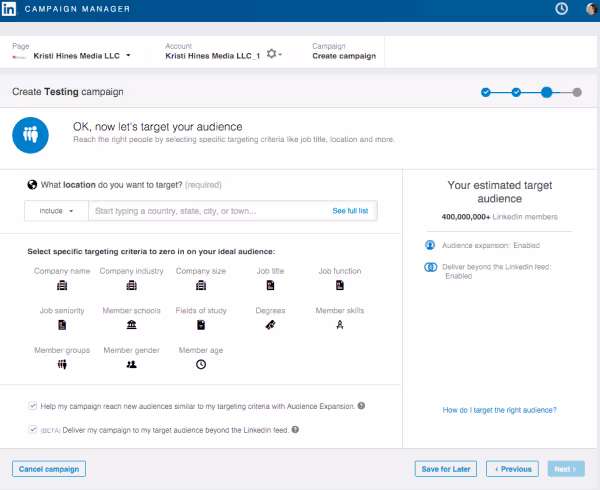Click the Member gender label
Viewport: 600px width, 490px height.
132,350
